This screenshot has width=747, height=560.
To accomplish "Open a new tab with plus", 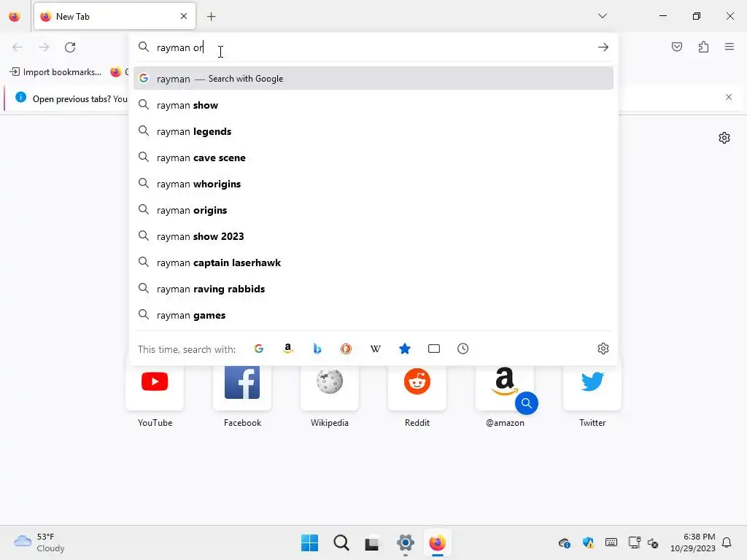I will coord(211,17).
